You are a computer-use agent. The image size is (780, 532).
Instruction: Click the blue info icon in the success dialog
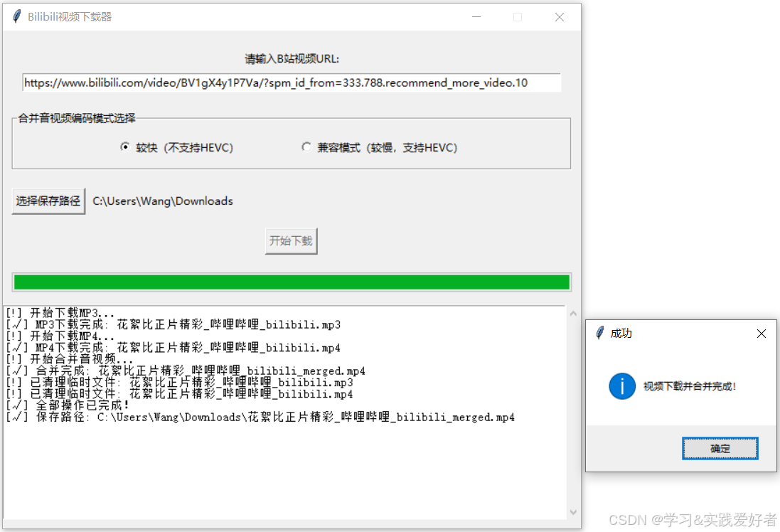(622, 386)
